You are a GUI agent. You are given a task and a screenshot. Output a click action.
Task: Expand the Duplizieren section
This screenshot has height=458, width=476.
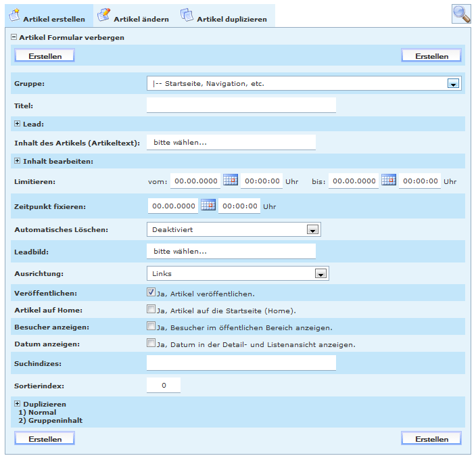tap(18, 404)
